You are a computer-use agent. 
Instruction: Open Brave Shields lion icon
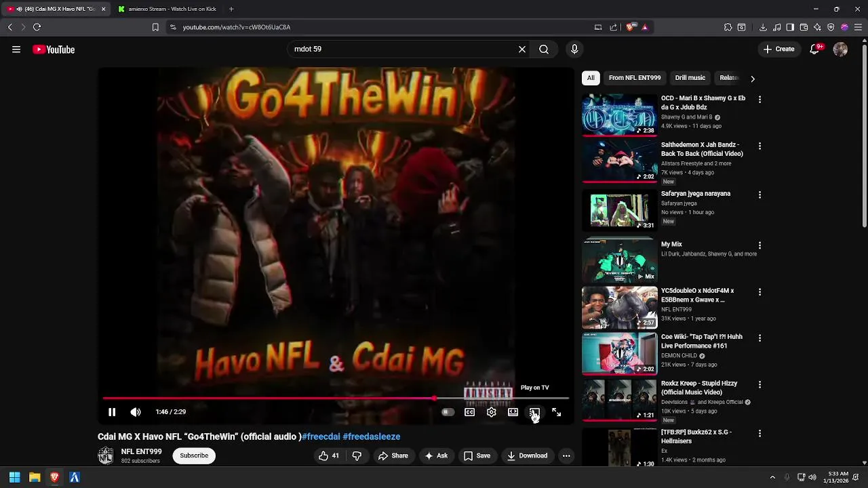(630, 27)
